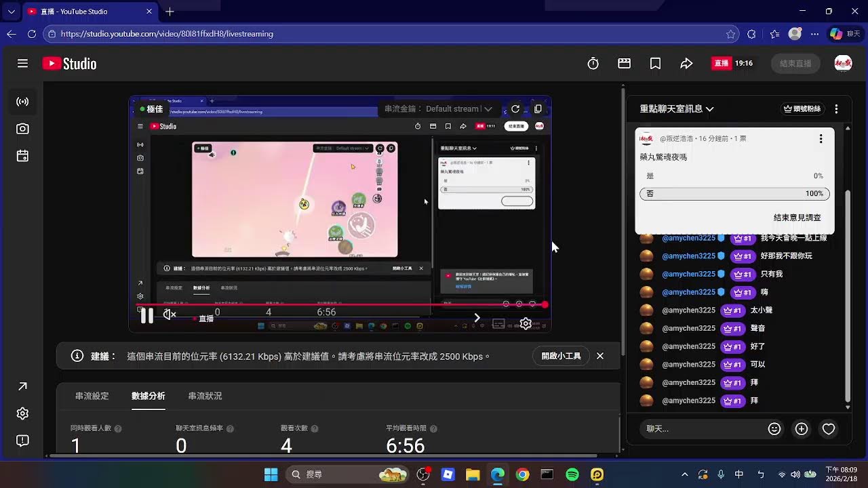Image resolution: width=868 pixels, height=488 pixels.
Task: Click the help icon next to 聊天室訊息頻率
Action: [x=230, y=429]
